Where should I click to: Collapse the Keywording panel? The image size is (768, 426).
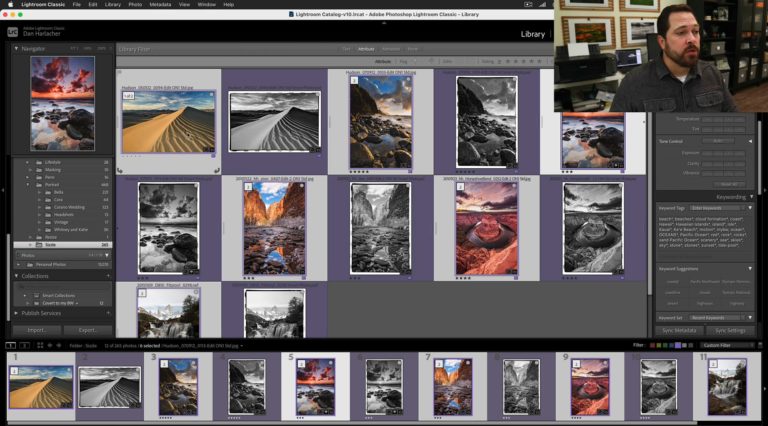click(x=751, y=197)
